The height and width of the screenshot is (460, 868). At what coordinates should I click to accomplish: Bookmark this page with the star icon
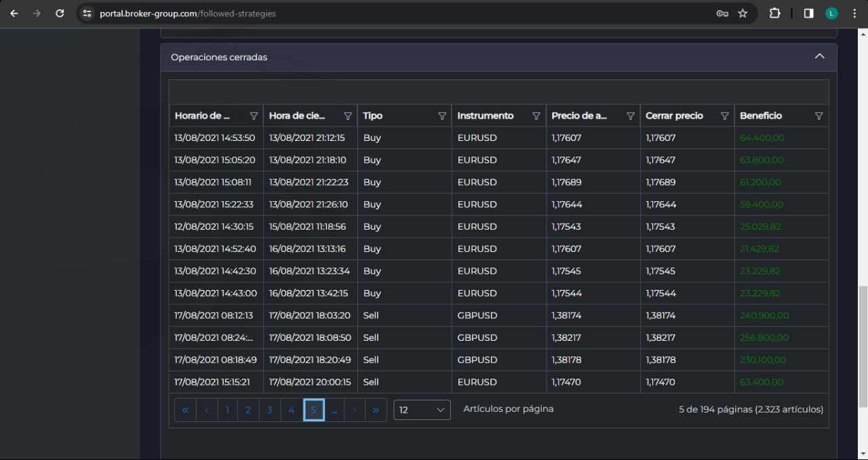tap(743, 14)
